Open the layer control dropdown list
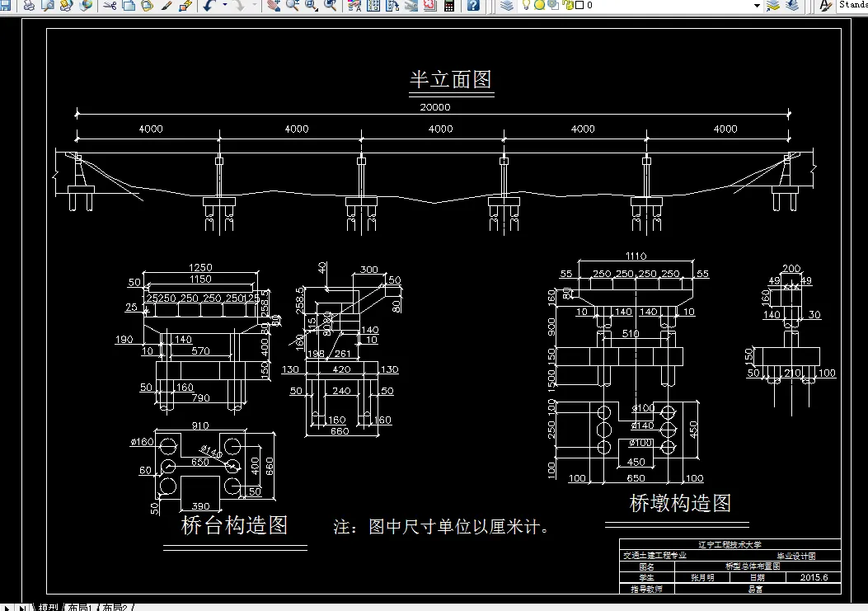This screenshot has height=611, width=868. click(x=757, y=7)
